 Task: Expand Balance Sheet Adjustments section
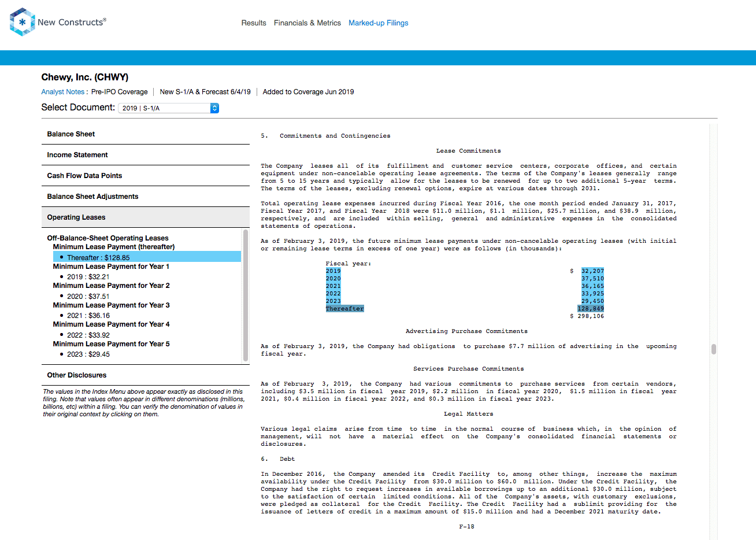(x=146, y=197)
